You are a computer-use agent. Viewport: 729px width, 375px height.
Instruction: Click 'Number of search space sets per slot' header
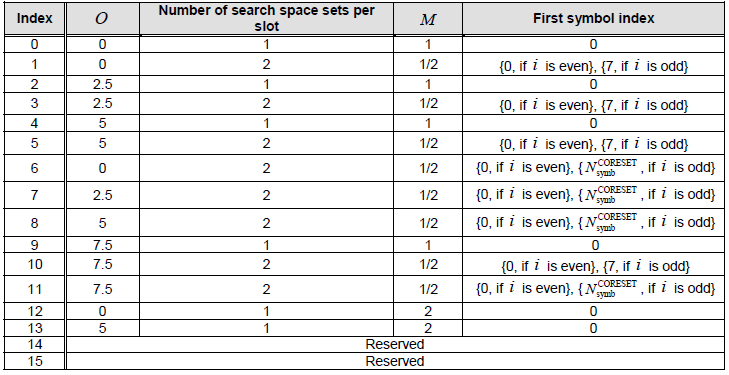266,19
